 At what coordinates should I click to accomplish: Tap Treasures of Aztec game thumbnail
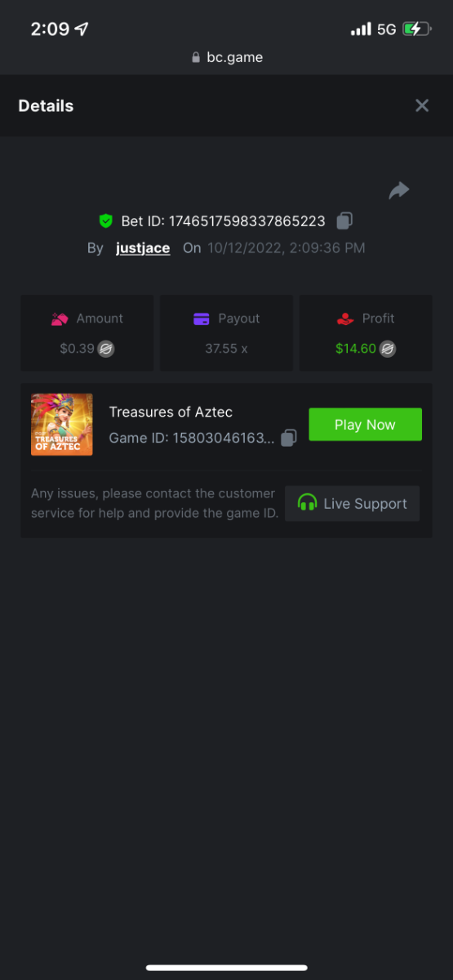[62, 425]
